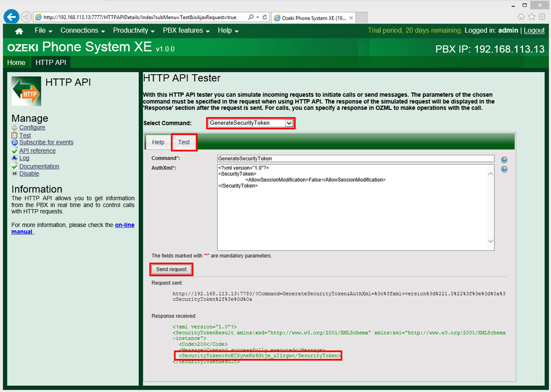The width and height of the screenshot is (551, 392).
Task: Click the browser address bar URL
Action: point(140,17)
